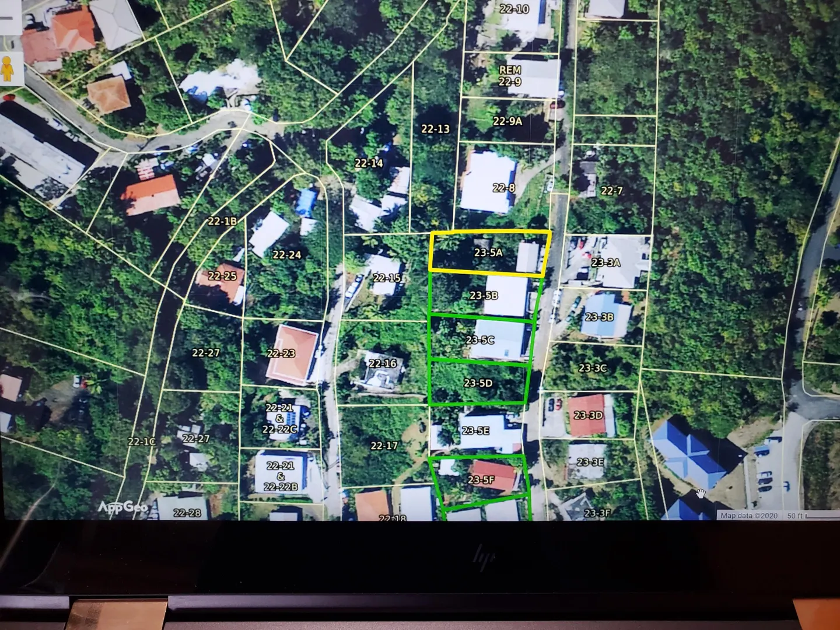Click parcel 23-5F with red roof
This screenshot has width=840, height=630.
(481, 480)
